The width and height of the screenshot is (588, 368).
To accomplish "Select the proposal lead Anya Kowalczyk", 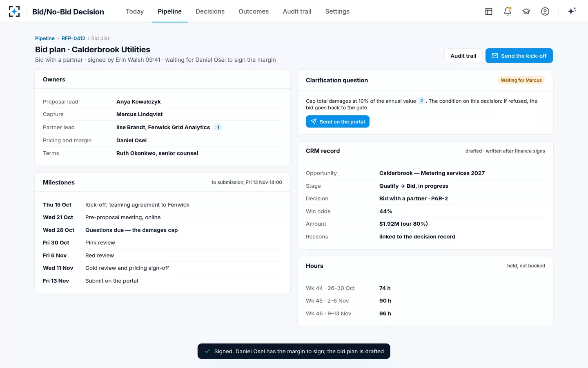I will coord(138,102).
